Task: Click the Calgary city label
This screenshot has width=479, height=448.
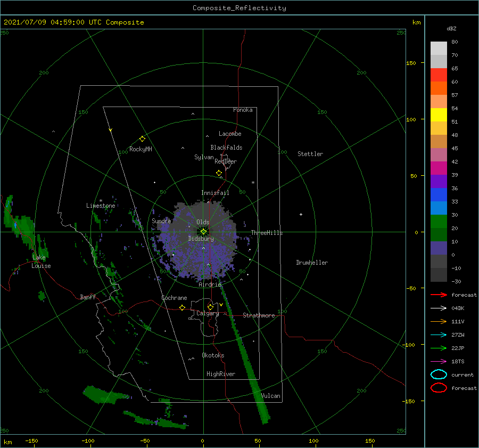Action: (x=208, y=313)
